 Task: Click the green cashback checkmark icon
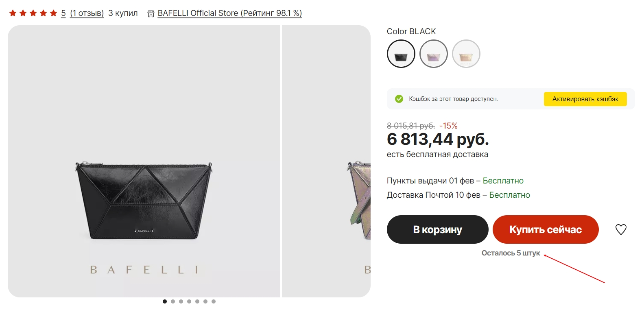pyautogui.click(x=399, y=99)
